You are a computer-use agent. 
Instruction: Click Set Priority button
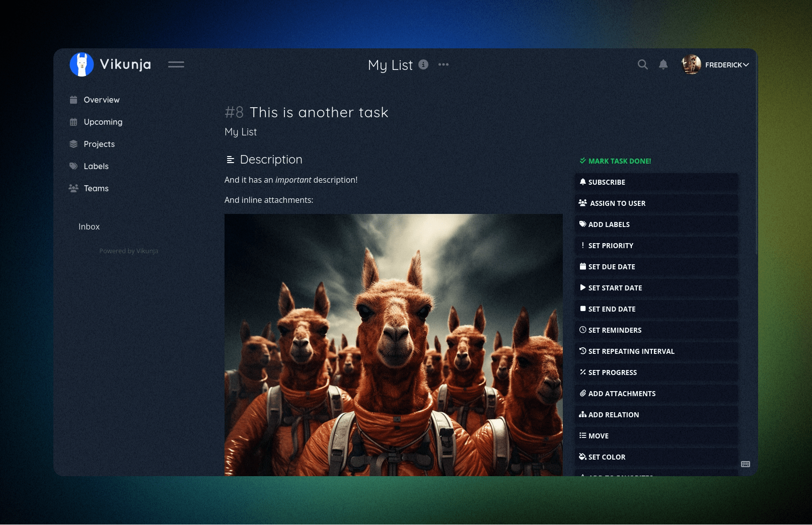656,246
